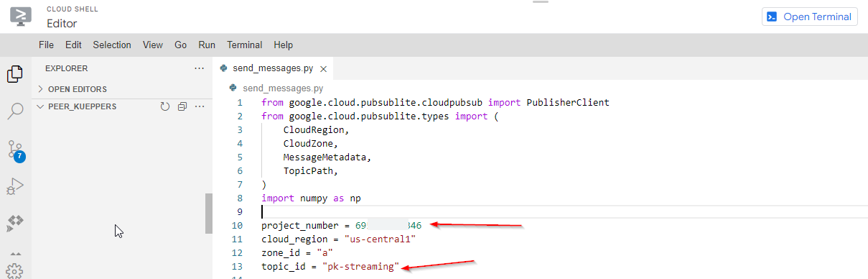Open the settings gear at sidebar bottom
Viewport: 868px width, 279px height.
(x=15, y=271)
